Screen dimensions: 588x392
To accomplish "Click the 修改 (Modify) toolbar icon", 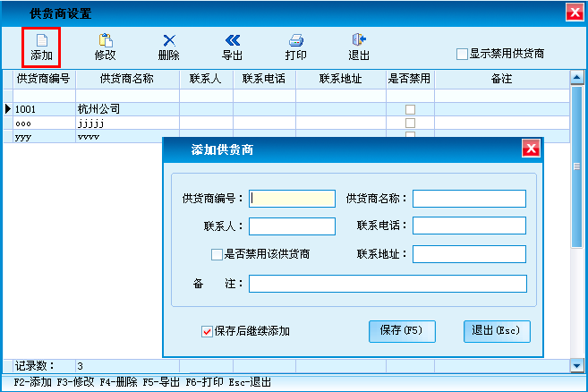I will coord(106,47).
